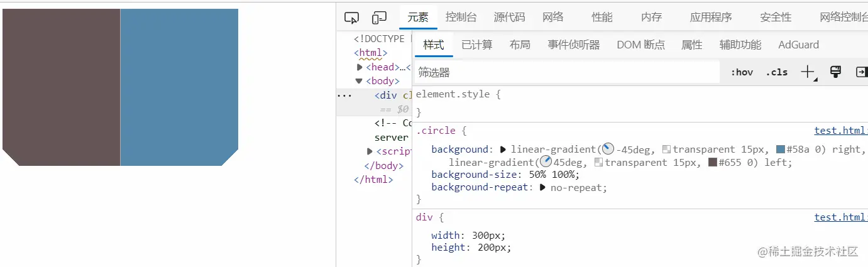
Task: Open the rendering emulation paintbrush icon
Action: [x=835, y=72]
